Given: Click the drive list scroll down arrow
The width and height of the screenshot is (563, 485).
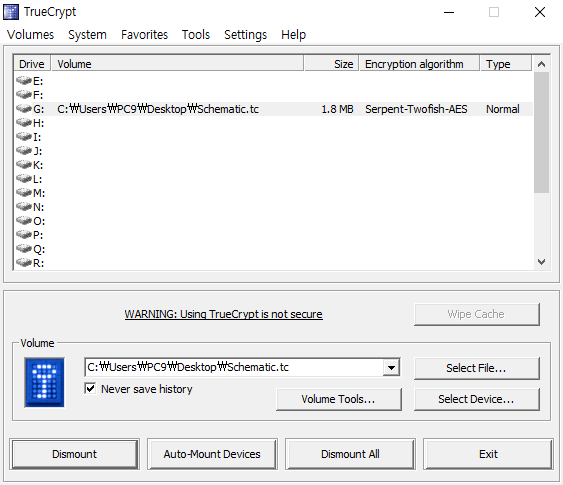Looking at the screenshot, I should [x=541, y=262].
